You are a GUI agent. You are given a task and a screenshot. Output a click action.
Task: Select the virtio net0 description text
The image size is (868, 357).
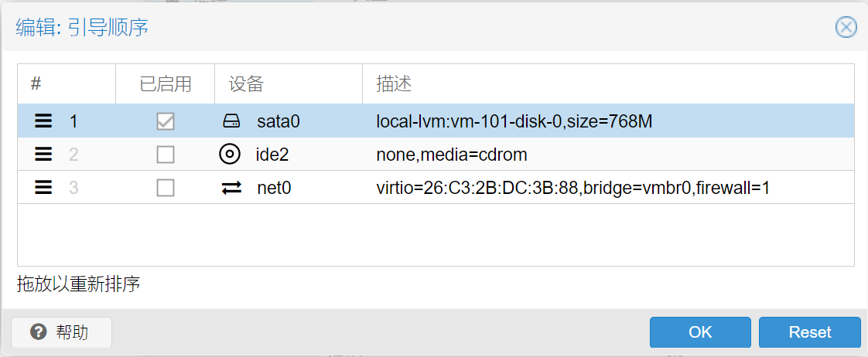[x=573, y=189]
